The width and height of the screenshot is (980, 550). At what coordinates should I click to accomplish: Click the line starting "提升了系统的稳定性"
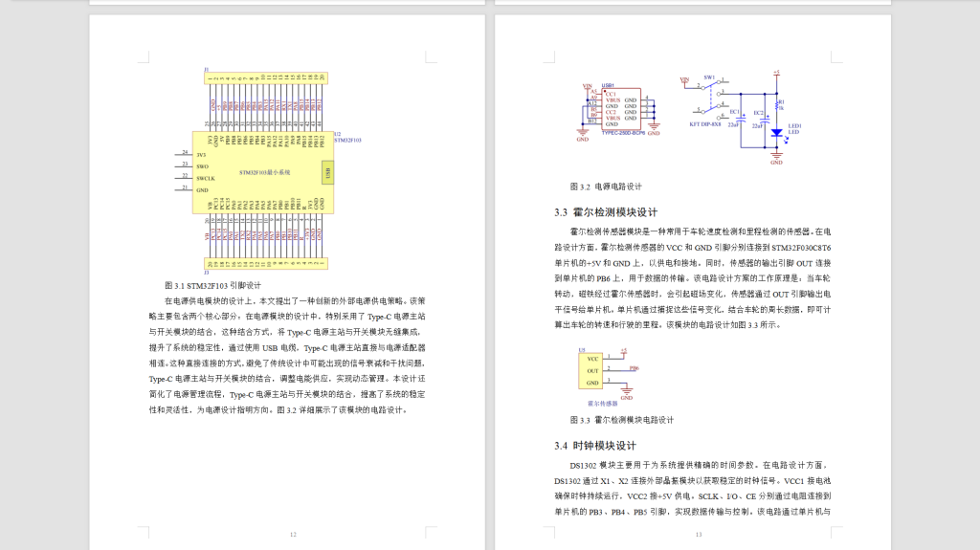287,348
